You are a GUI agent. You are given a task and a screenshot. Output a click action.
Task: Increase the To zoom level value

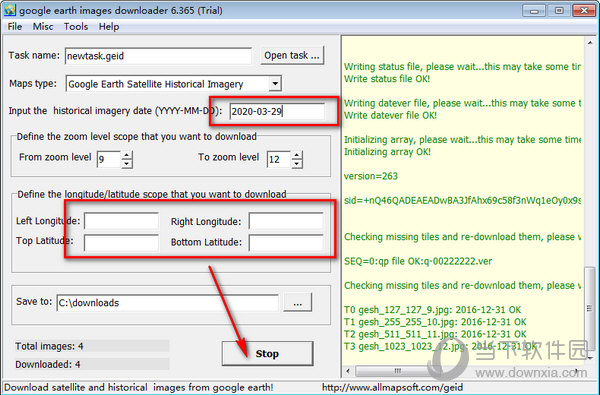(297, 155)
